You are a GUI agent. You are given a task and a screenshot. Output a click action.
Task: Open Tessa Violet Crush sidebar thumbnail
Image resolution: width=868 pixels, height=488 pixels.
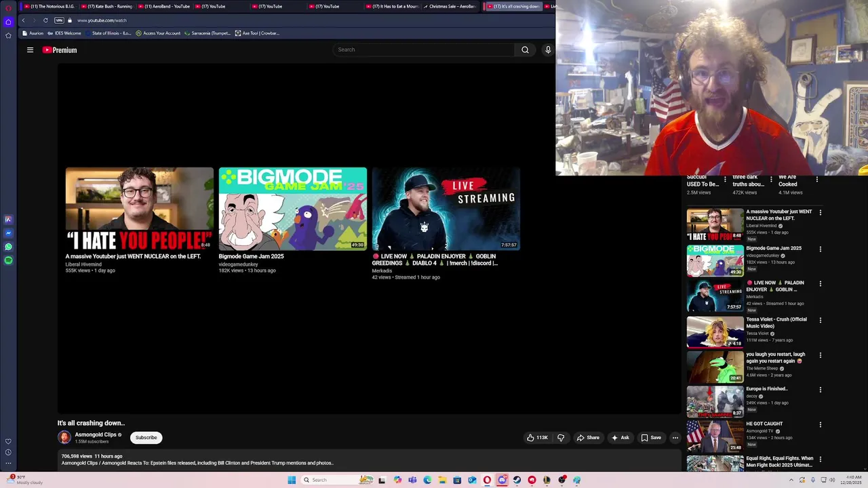715,331
